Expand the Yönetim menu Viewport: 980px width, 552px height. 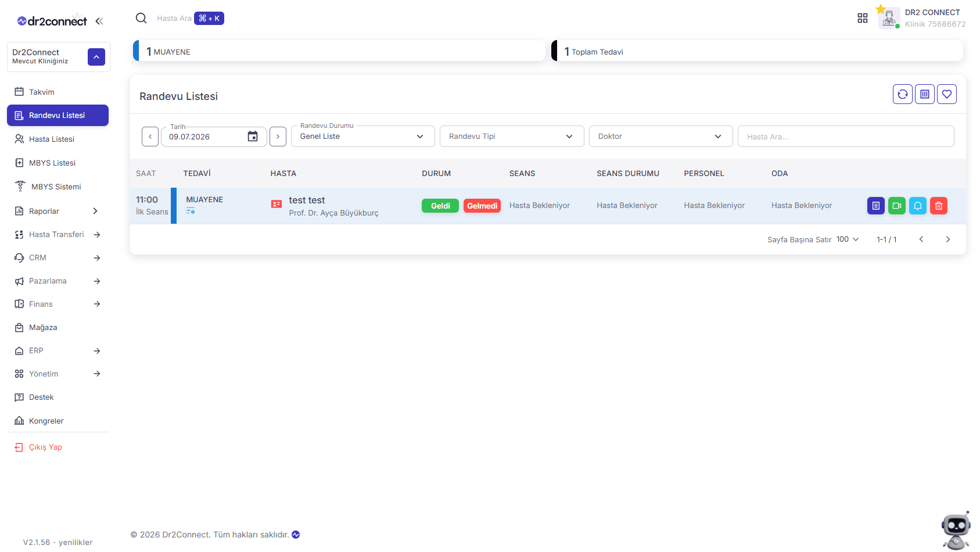point(58,374)
